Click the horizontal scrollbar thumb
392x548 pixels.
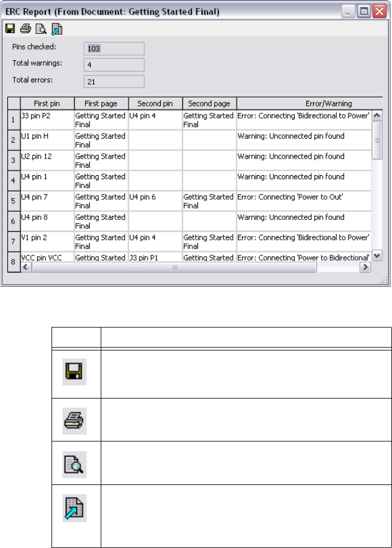click(x=174, y=267)
